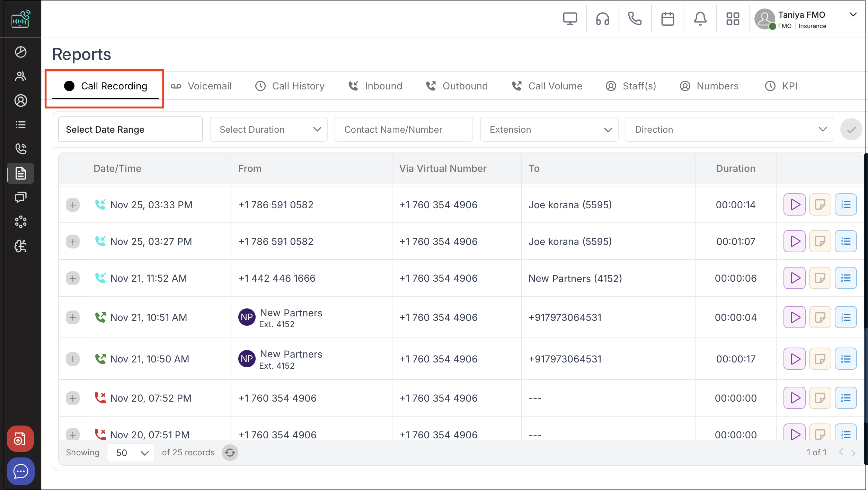Open the Extension dropdown

(x=549, y=130)
